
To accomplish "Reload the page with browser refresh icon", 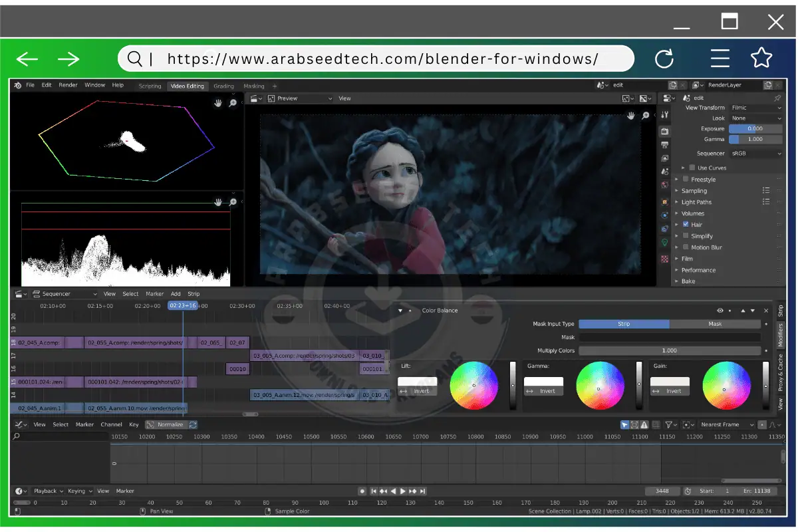I will [664, 59].
